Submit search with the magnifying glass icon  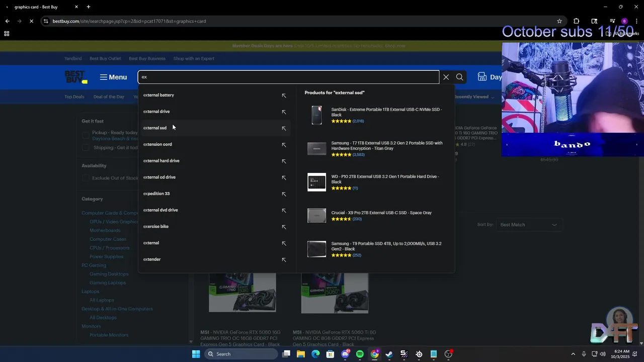[x=459, y=77]
